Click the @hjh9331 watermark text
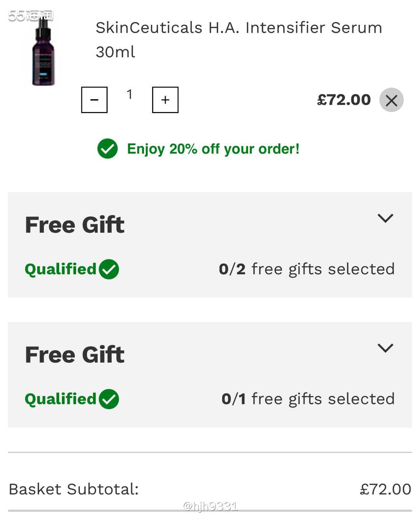The height and width of the screenshot is (525, 420). 210,506
